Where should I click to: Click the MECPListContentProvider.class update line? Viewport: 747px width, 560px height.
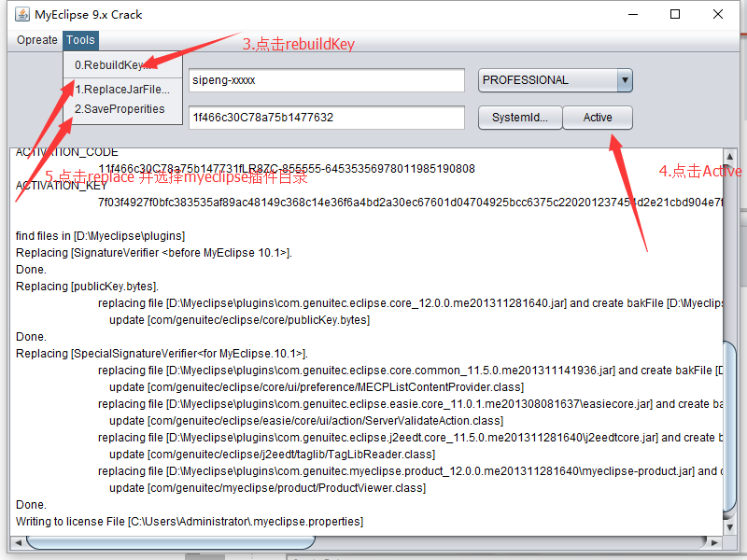(317, 387)
